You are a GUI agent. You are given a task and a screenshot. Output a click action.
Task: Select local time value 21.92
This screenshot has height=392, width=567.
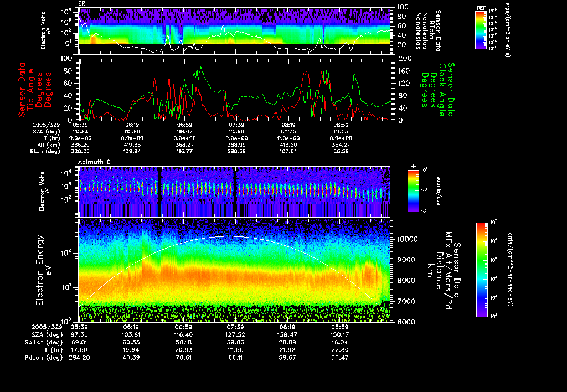coord(287,350)
